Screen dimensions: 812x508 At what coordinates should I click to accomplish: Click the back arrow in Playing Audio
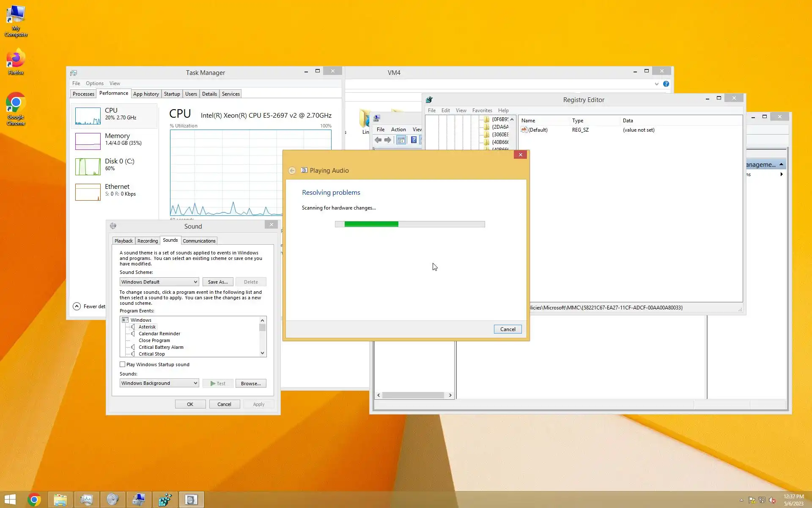[x=292, y=171]
